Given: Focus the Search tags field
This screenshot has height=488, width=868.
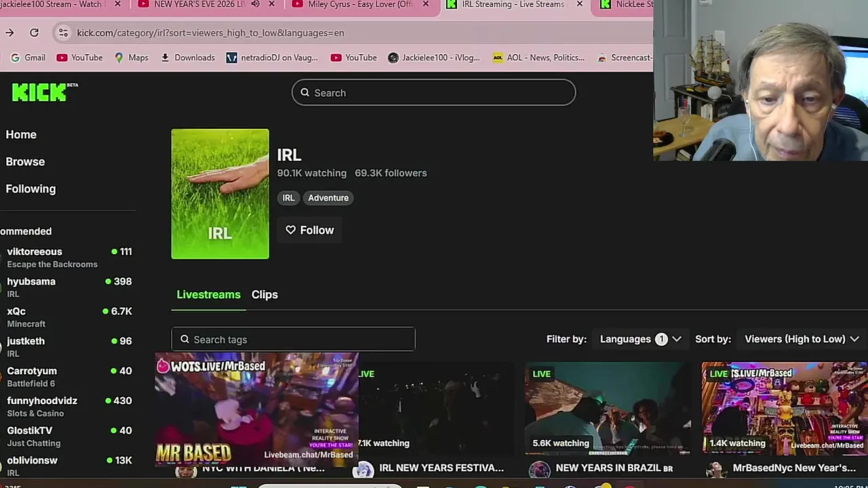Looking at the screenshot, I should 293,340.
